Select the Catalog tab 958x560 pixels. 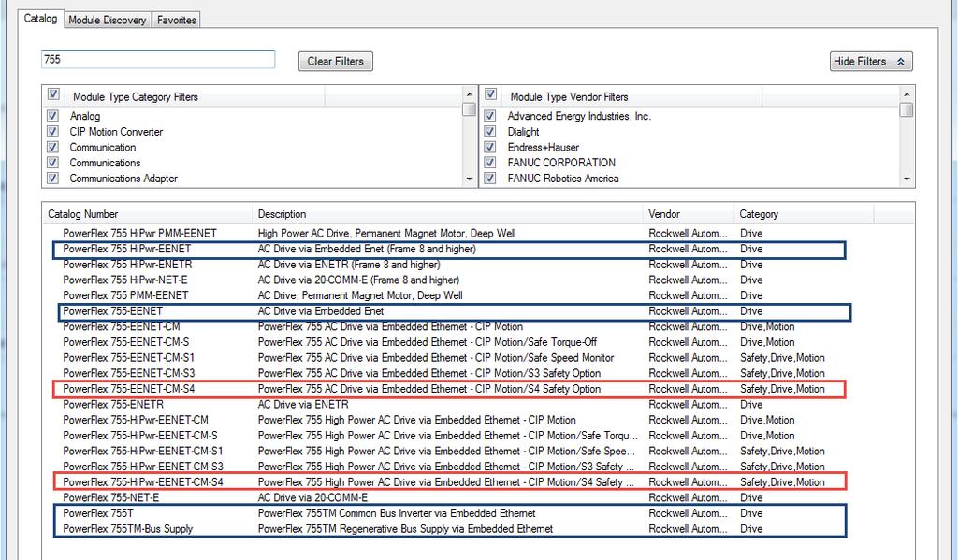click(x=40, y=19)
